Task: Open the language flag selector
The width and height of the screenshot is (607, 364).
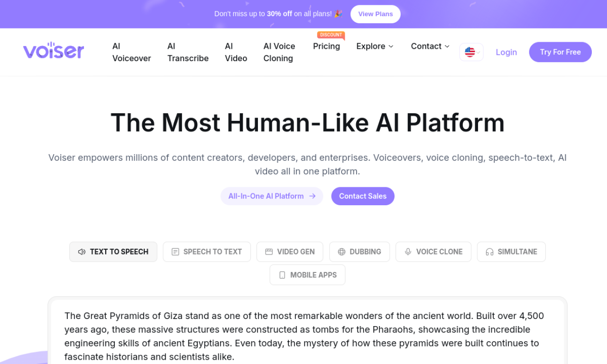Action: [471, 52]
